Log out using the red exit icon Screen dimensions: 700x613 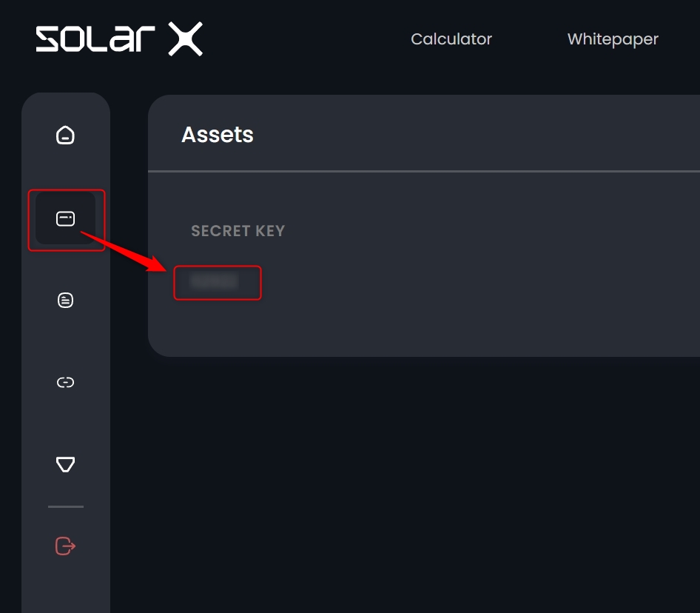[x=66, y=546]
